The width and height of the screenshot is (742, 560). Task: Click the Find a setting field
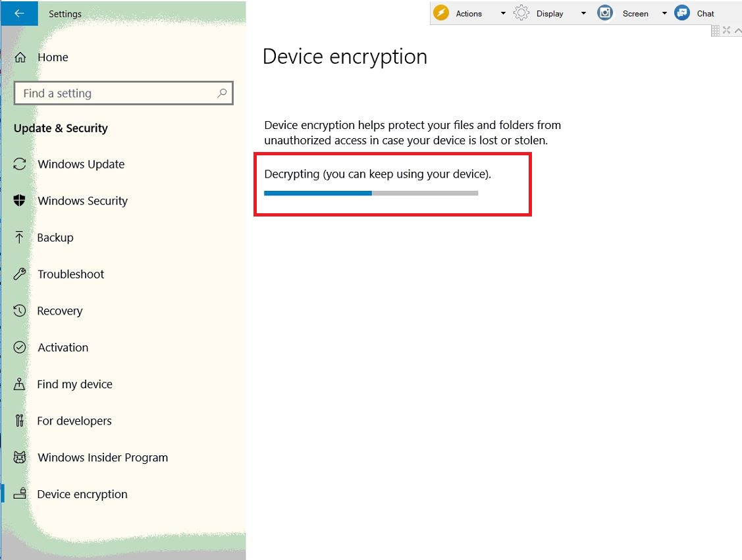124,93
